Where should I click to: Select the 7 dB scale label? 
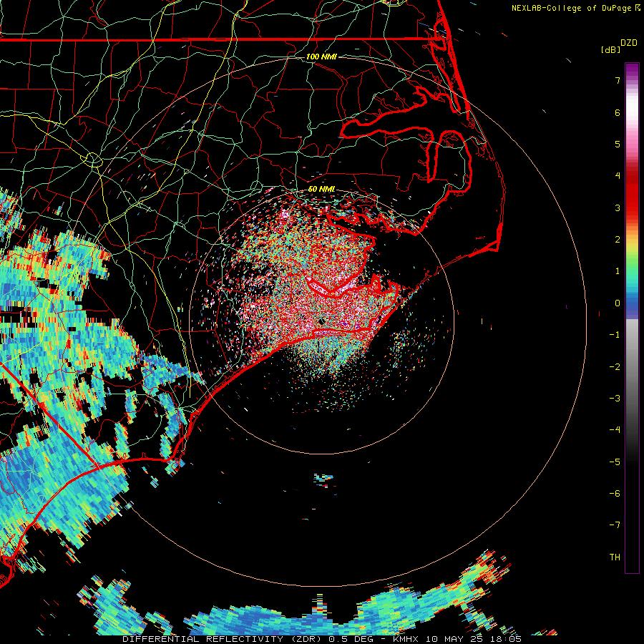[618, 80]
